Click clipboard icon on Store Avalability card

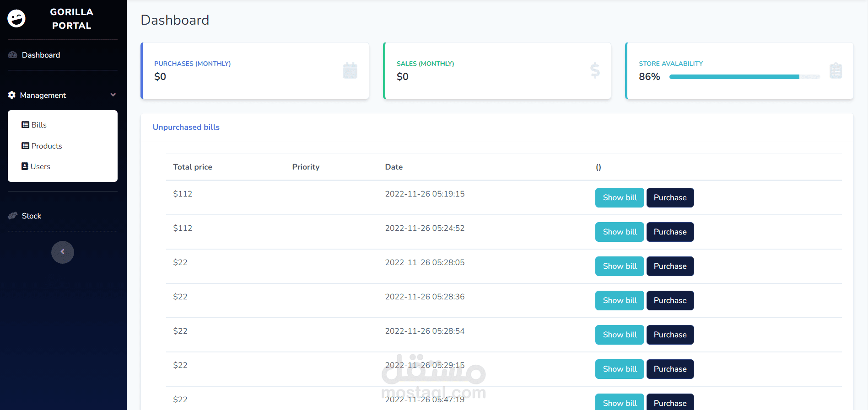[x=836, y=70]
